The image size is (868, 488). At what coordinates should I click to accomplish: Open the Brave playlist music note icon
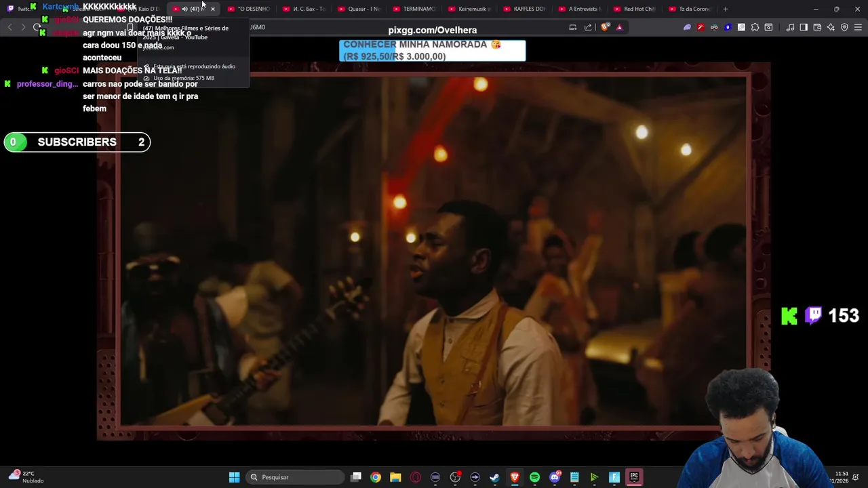click(790, 27)
